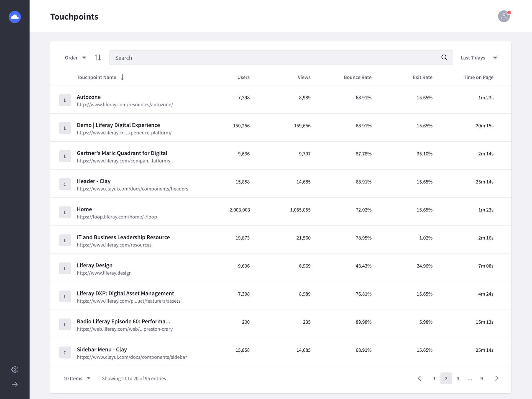532x399 pixels.
Task: Click the 15m 13s time on page
Action: point(485,322)
